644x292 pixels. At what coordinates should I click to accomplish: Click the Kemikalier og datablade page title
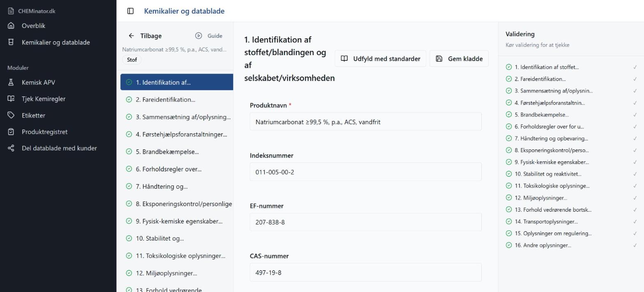[x=184, y=11]
